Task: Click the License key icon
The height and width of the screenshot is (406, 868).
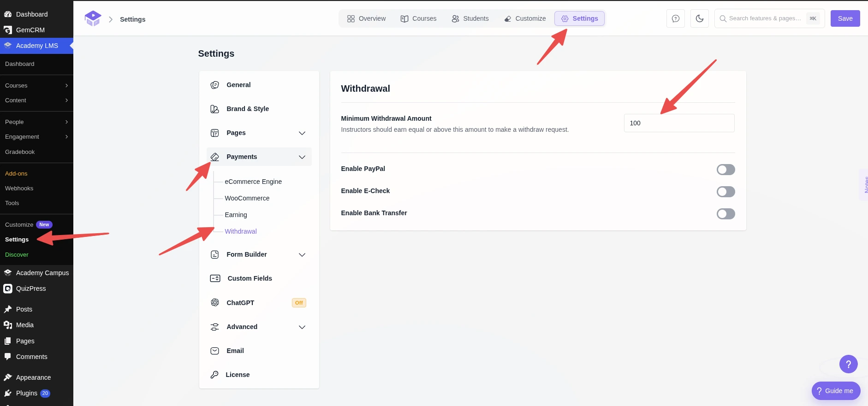Action: (214, 375)
